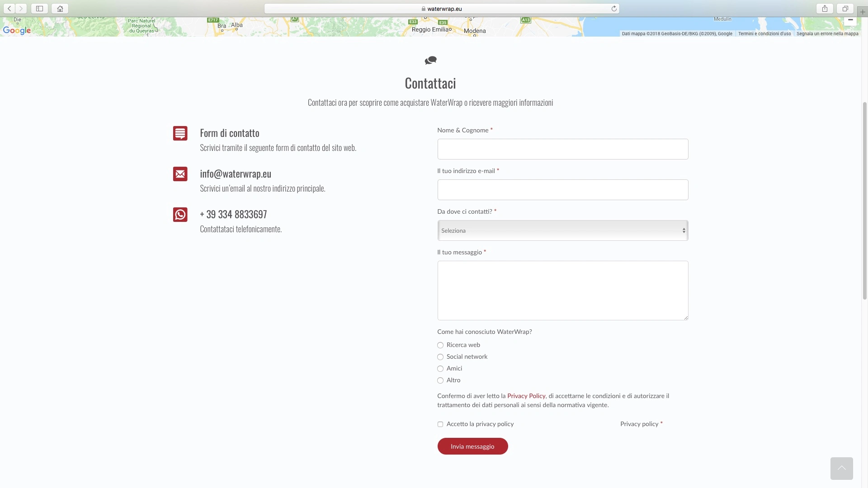This screenshot has height=488, width=868.
Task: Submit with Invia messaggio button
Action: 472,446
